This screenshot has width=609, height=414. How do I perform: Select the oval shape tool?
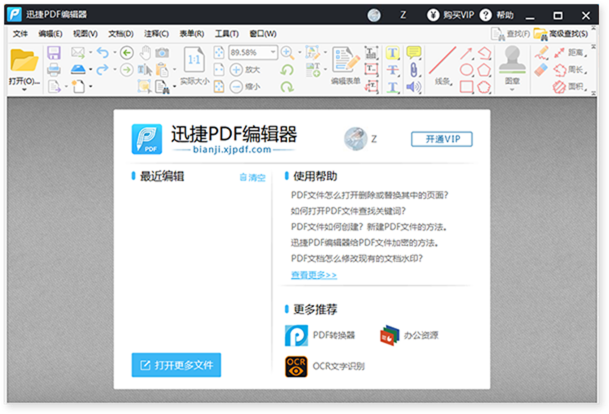pos(466,70)
